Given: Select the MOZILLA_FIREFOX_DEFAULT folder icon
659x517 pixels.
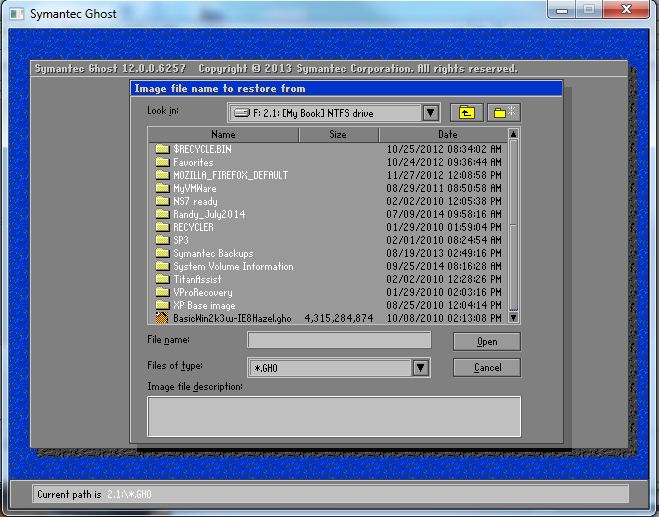Looking at the screenshot, I should [x=162, y=175].
